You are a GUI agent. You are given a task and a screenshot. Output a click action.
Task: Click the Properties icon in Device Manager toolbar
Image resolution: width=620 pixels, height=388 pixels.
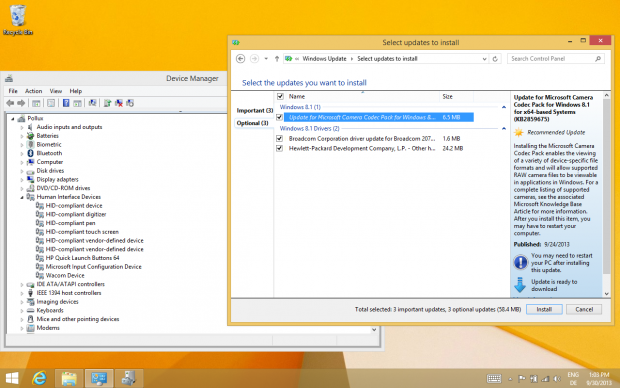click(x=51, y=103)
